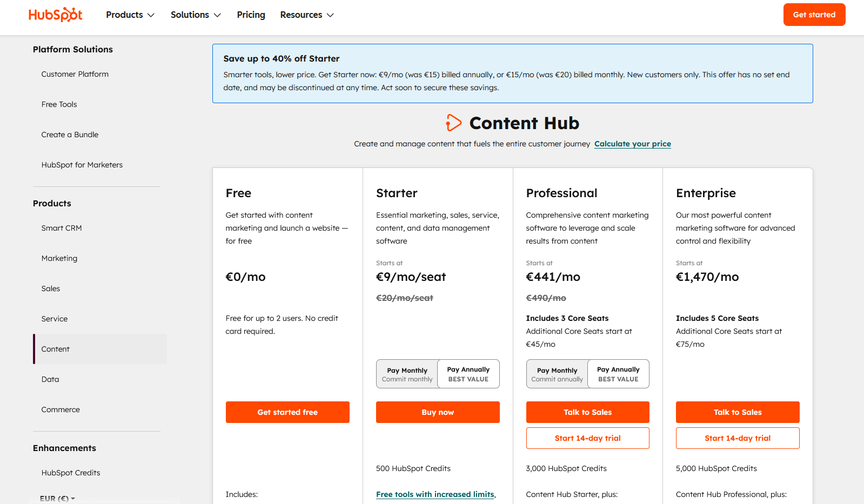
Task: Select Content in sidebar
Action: click(x=100, y=349)
